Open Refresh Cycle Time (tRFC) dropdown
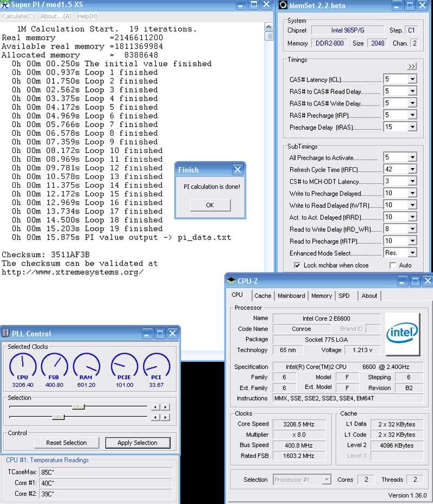433x504 pixels. 412,169
